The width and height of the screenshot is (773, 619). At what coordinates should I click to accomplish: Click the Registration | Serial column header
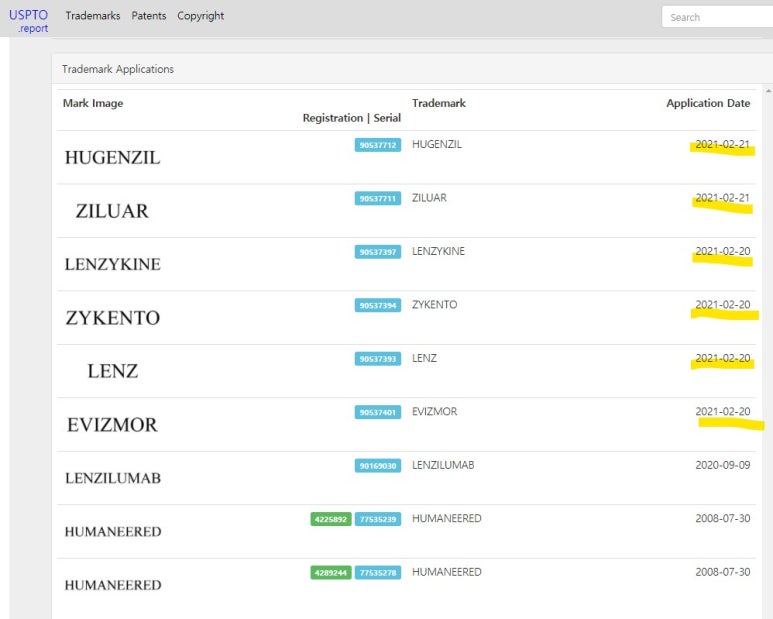[x=351, y=118]
